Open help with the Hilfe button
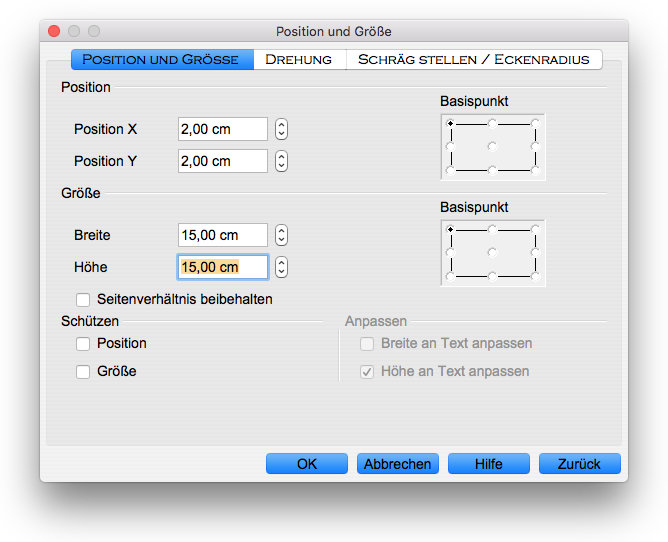The width and height of the screenshot is (668, 542). coord(489,464)
